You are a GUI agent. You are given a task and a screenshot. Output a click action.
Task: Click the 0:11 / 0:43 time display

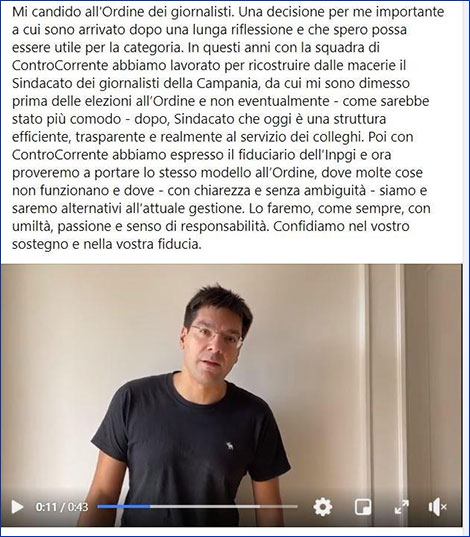[62, 507]
